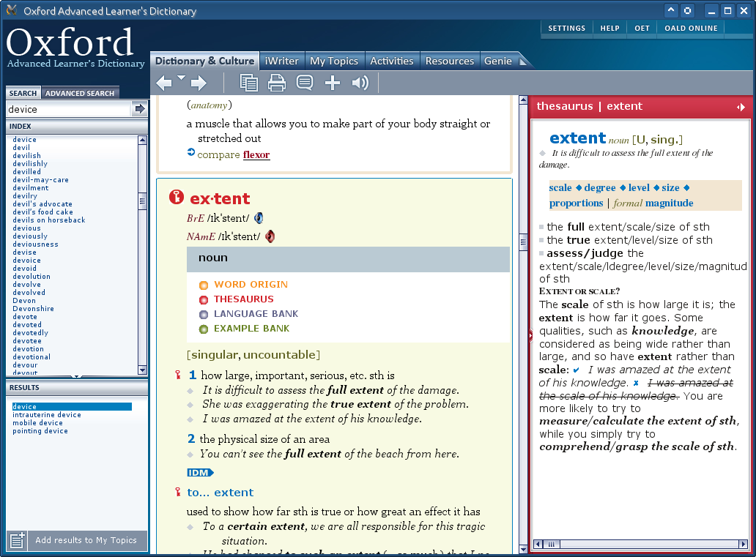756x557 pixels.
Task: Expand the THESAURUS section
Action: pos(243,299)
